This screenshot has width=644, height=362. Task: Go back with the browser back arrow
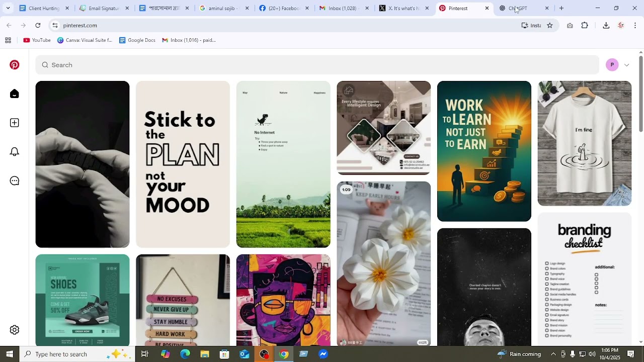point(9,25)
